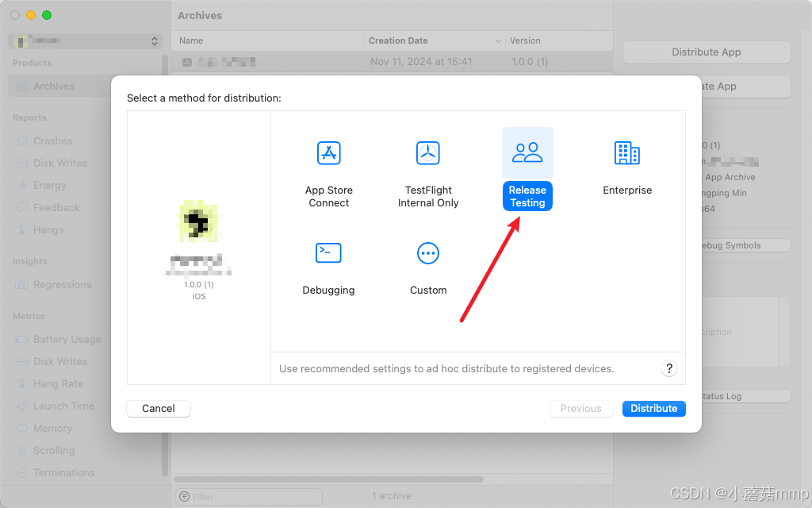Viewport: 812px width, 508px height.
Task: Click the Distribute button in the dialog
Action: [x=654, y=409]
